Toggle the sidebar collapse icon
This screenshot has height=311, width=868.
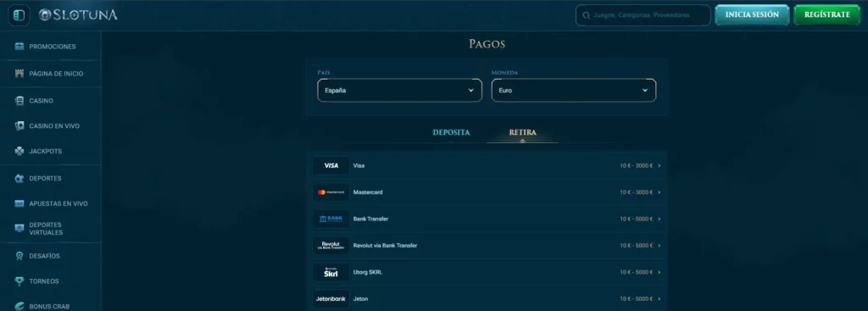[x=19, y=15]
